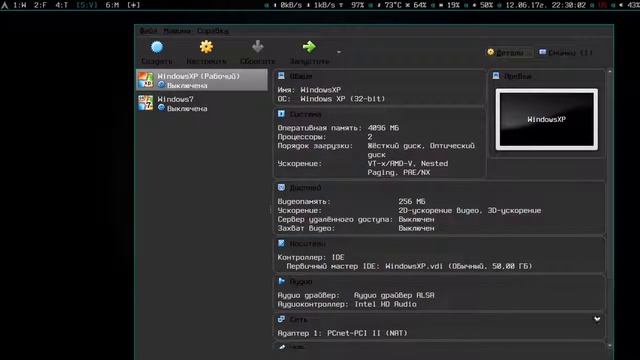Click the Audio (Аудио) section icon
640x360 pixels.
pyautogui.click(x=281, y=281)
